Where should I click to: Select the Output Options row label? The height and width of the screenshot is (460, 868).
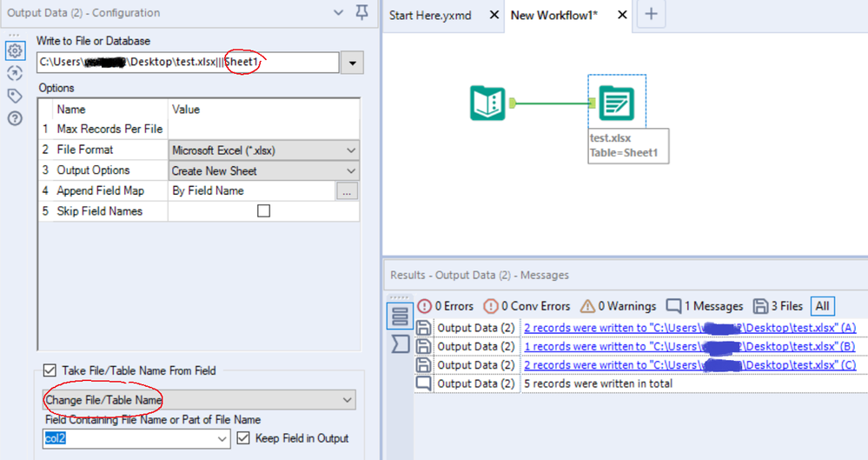click(x=93, y=170)
